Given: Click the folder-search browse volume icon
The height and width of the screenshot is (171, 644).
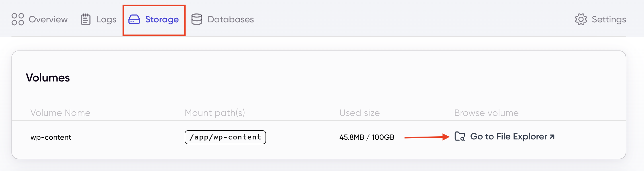Looking at the screenshot, I should tap(460, 137).
